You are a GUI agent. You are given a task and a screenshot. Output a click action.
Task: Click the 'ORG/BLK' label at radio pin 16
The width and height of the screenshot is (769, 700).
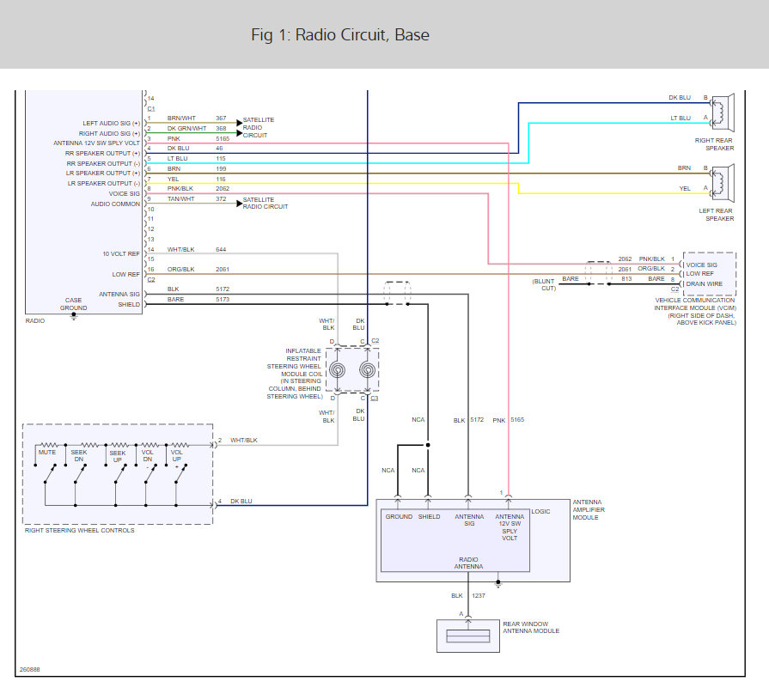click(181, 269)
